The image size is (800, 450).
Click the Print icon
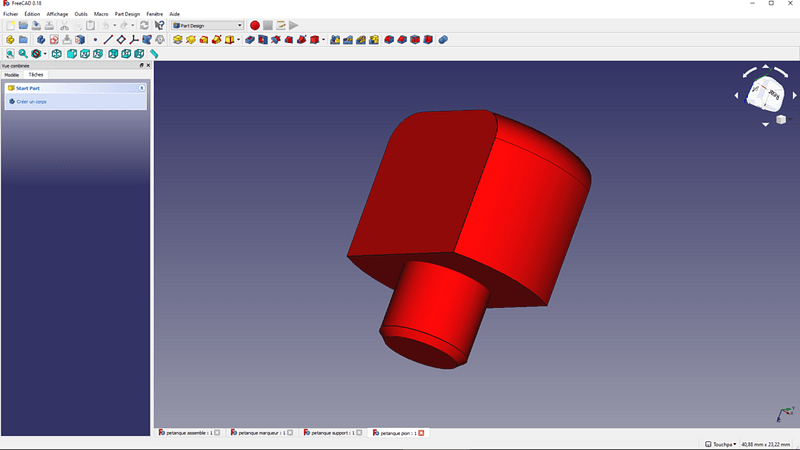pos(49,26)
